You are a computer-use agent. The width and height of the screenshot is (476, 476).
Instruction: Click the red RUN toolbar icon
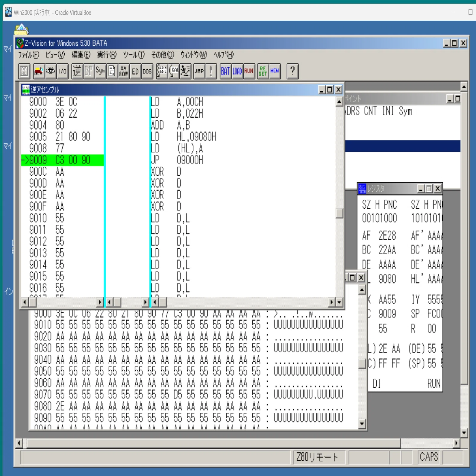click(249, 71)
